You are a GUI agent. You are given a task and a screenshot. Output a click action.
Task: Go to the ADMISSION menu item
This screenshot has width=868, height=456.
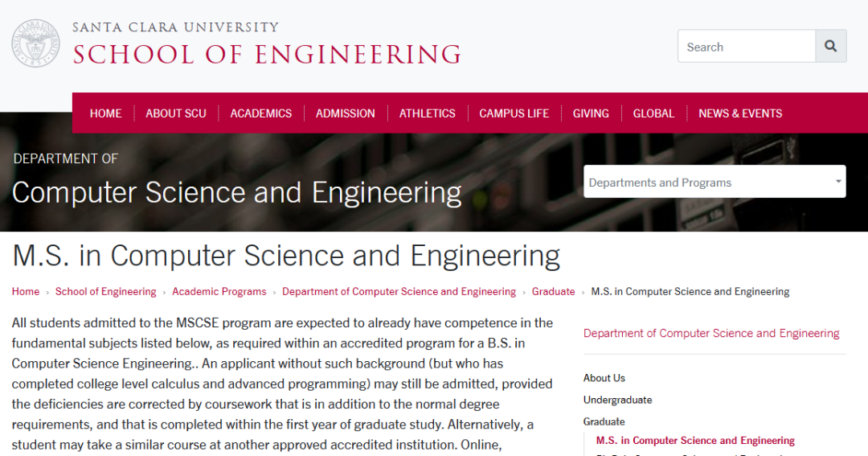(x=346, y=113)
